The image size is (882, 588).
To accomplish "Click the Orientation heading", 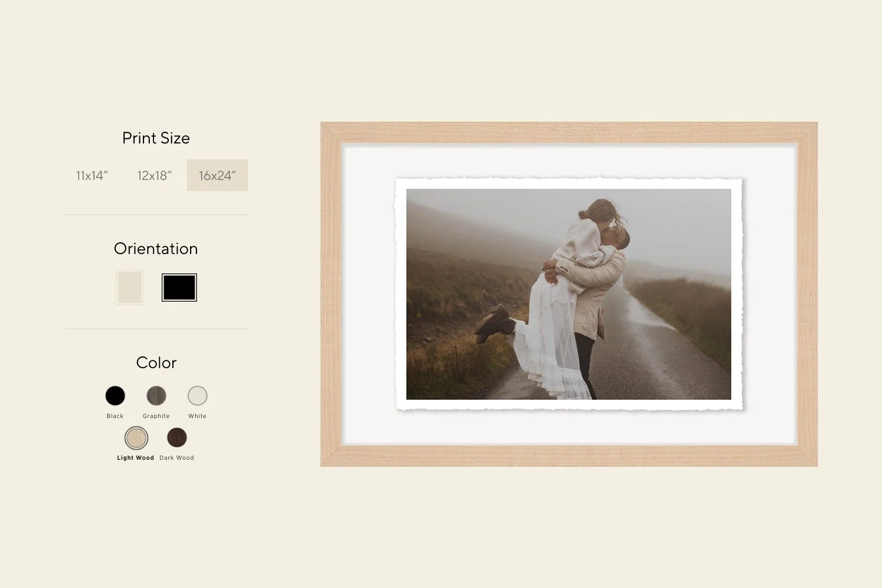I will coord(156,249).
